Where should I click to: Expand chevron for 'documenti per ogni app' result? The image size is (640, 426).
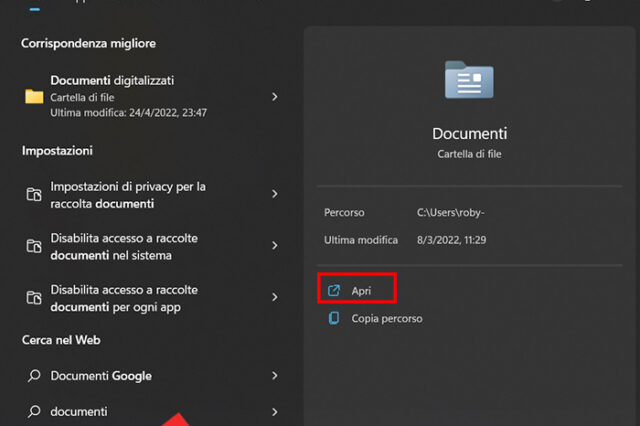point(274,298)
